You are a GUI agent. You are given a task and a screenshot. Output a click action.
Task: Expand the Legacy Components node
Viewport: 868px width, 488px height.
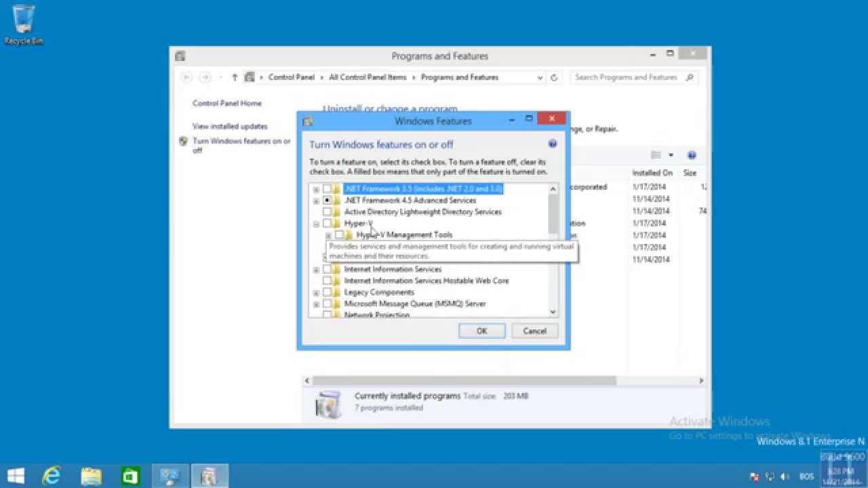(316, 293)
